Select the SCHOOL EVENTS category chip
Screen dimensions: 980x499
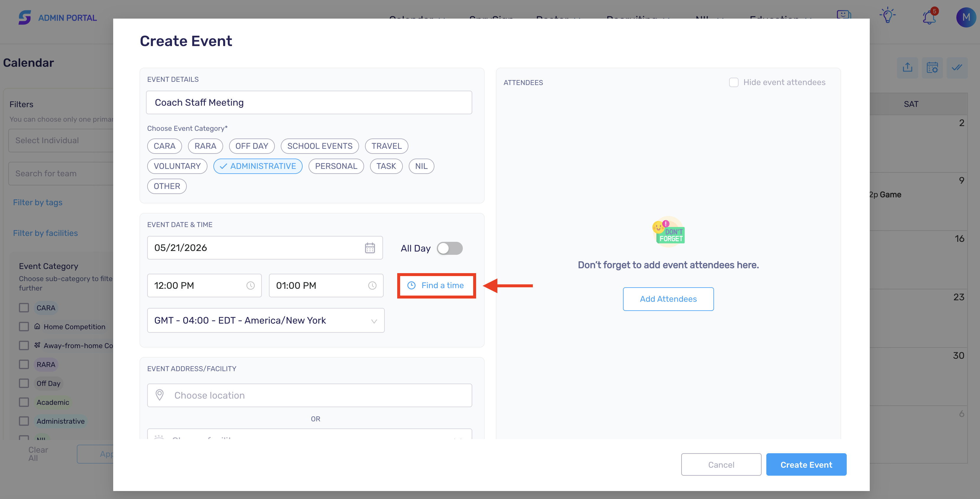pos(319,146)
